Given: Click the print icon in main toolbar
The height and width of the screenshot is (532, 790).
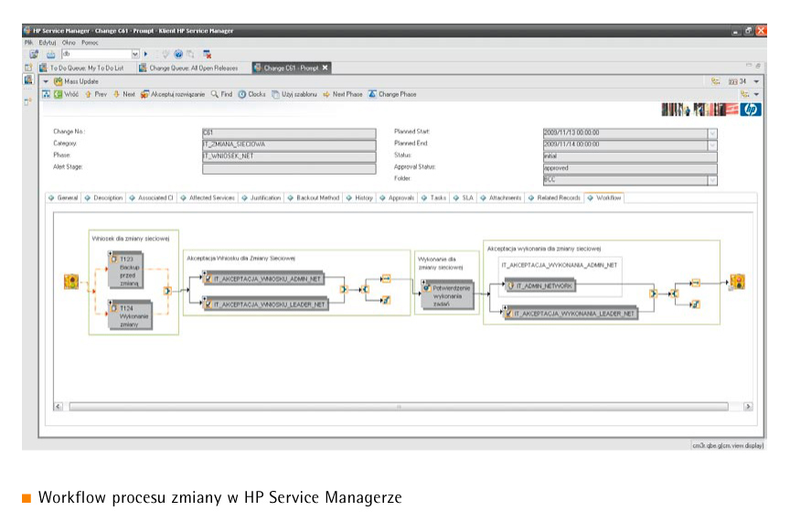Looking at the screenshot, I should 51,54.
